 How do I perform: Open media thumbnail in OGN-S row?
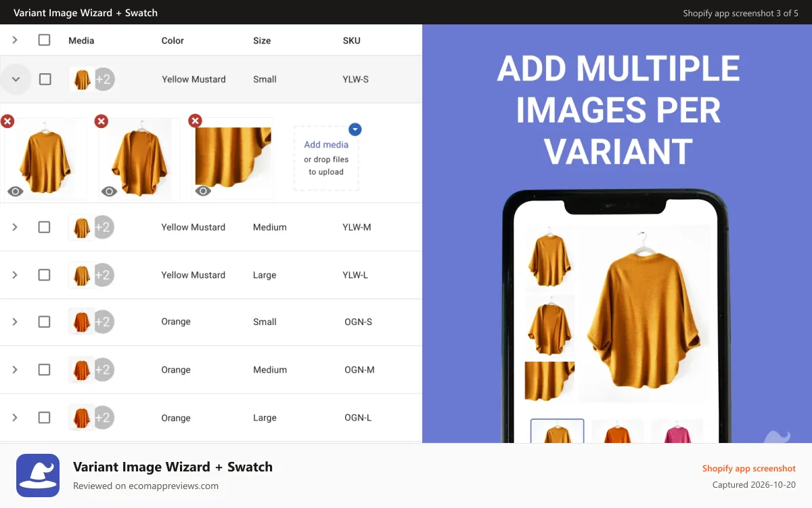pos(81,322)
